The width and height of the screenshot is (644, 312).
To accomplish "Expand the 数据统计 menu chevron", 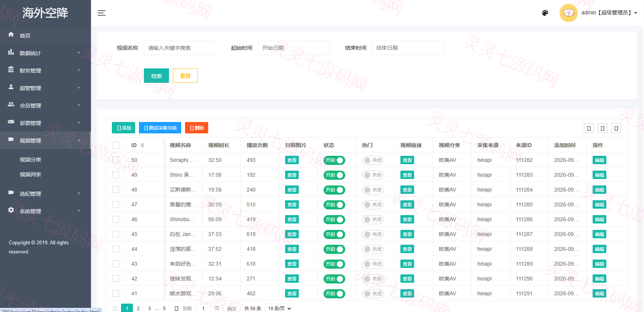I will coord(79,52).
